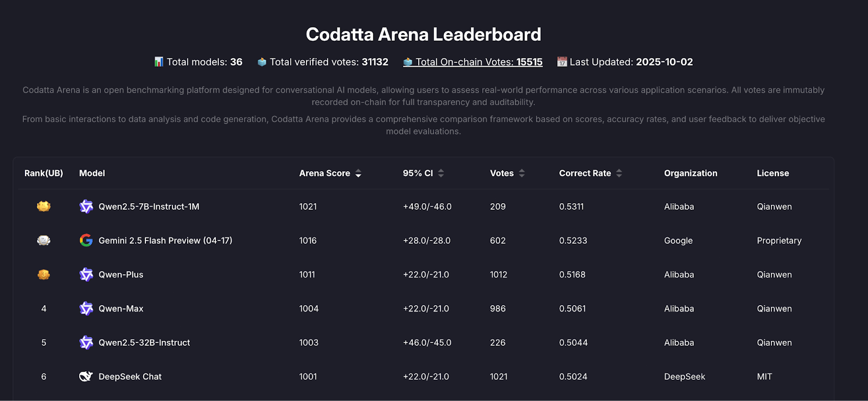The height and width of the screenshot is (401, 868).
Task: Click the License column header
Action: (x=773, y=173)
